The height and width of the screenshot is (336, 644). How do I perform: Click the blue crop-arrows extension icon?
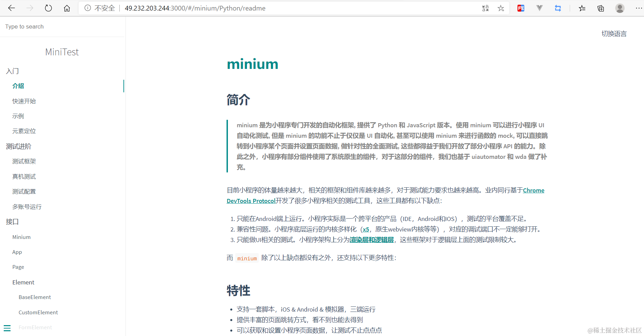click(x=558, y=8)
